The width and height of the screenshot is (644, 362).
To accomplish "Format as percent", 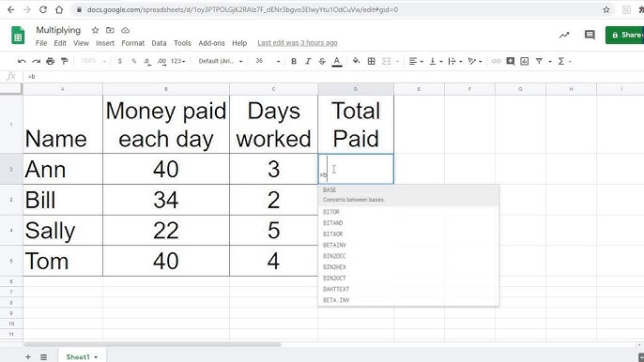I will [x=133, y=61].
